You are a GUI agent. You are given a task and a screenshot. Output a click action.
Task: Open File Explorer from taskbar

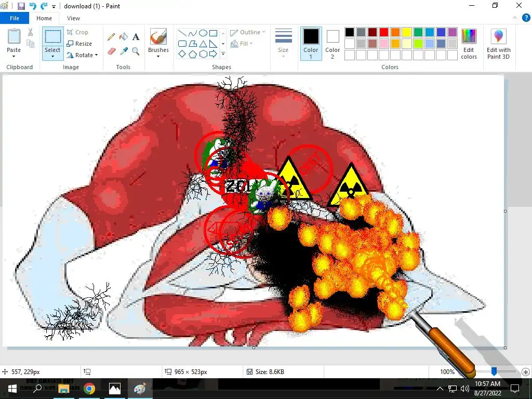(64, 389)
